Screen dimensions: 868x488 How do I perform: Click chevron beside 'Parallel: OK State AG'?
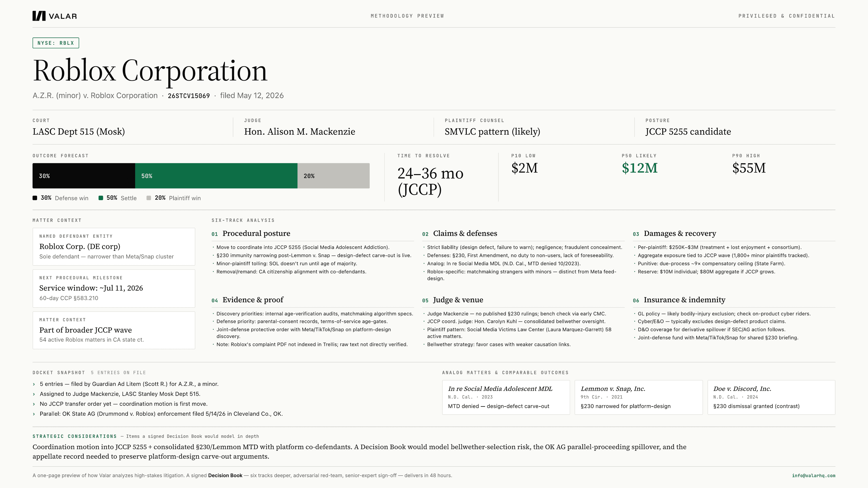pos(34,414)
